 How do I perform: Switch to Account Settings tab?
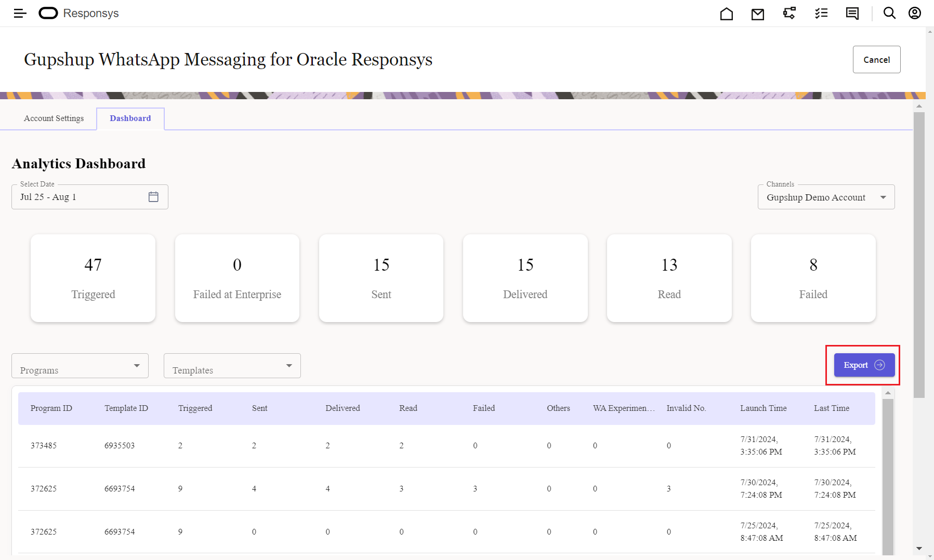pos(54,118)
